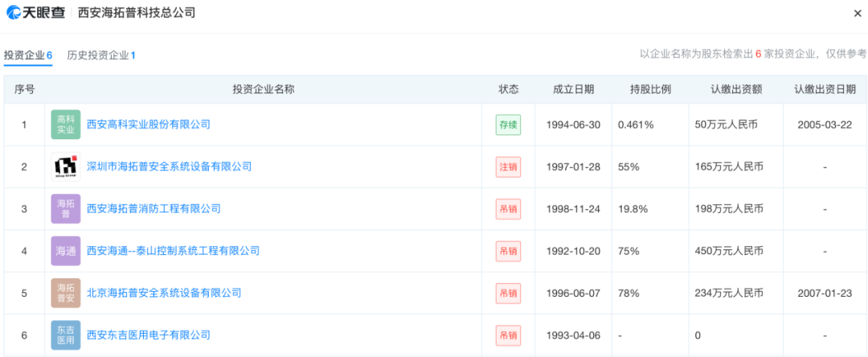Close the investment panel with X
This screenshot has width=868, height=357.
pos(858,14)
